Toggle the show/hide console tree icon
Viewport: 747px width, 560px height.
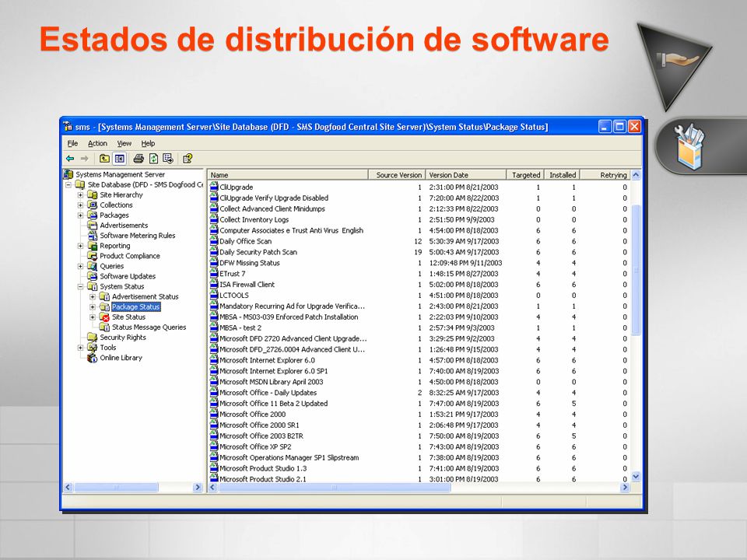click(120, 159)
